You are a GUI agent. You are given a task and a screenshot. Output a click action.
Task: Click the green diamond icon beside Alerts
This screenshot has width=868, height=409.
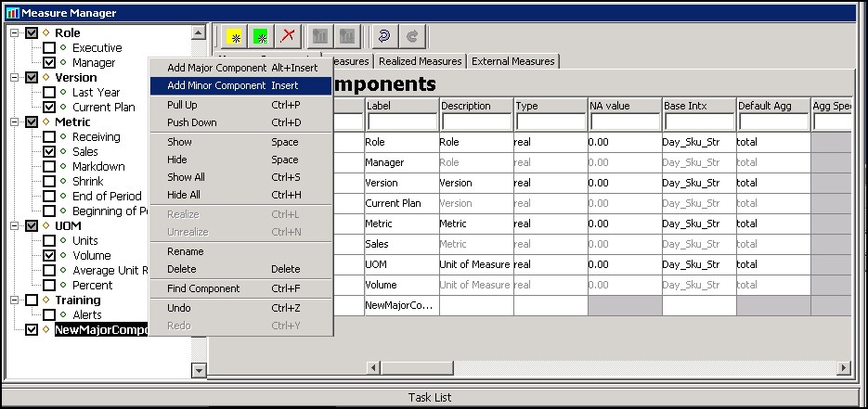[64, 315]
